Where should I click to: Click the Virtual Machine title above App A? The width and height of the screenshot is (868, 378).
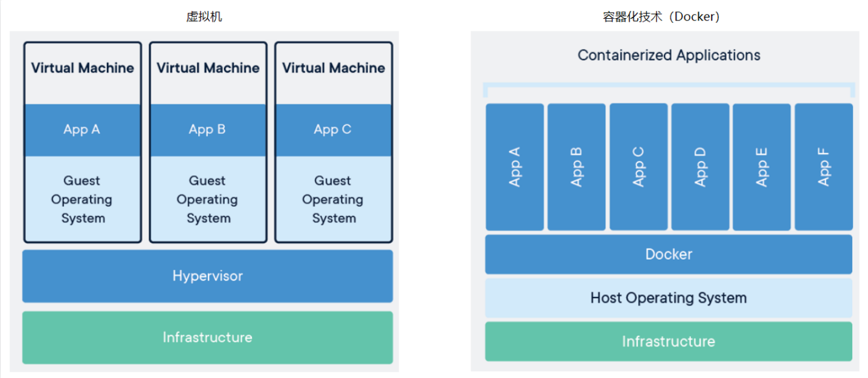coord(83,68)
